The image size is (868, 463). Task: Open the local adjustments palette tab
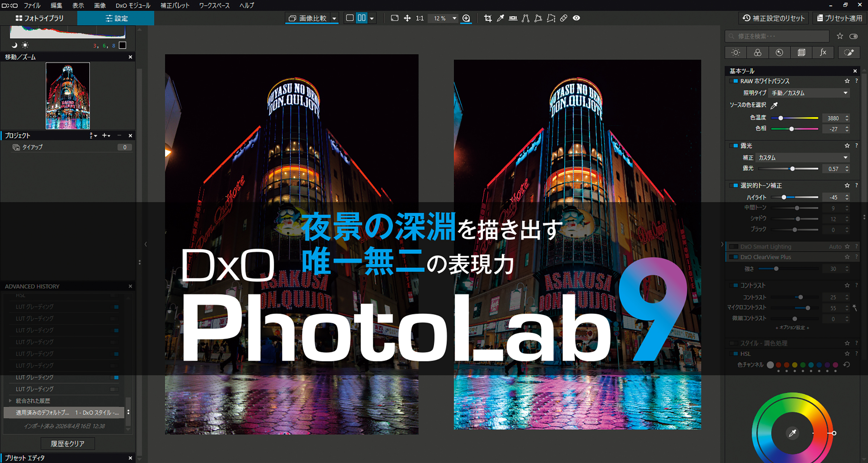pyautogui.click(x=849, y=52)
